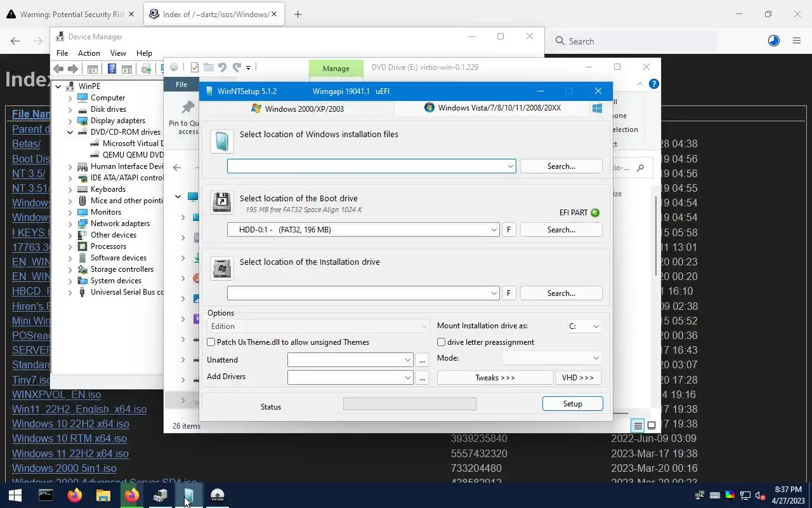Viewport: 812px width, 508px height.
Task: Click the Firefox Search field
Action: coord(634,41)
